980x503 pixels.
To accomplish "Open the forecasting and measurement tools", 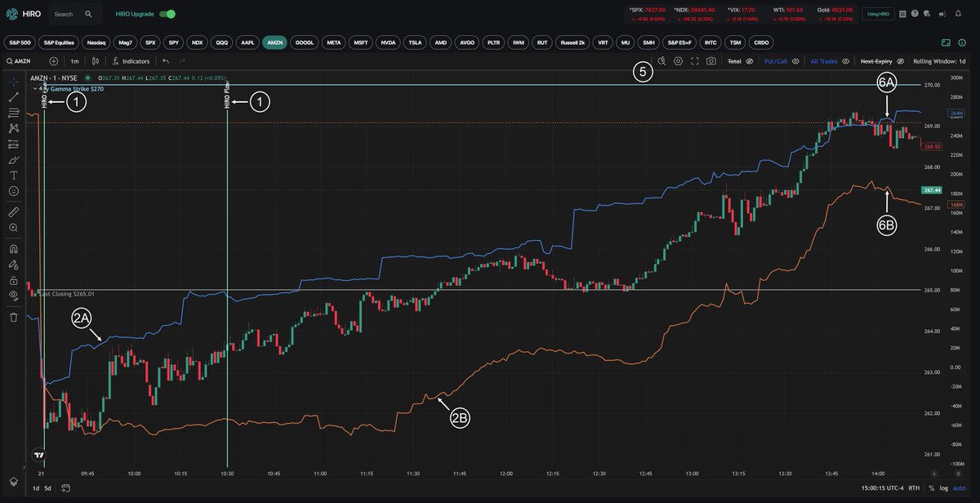I will [14, 144].
